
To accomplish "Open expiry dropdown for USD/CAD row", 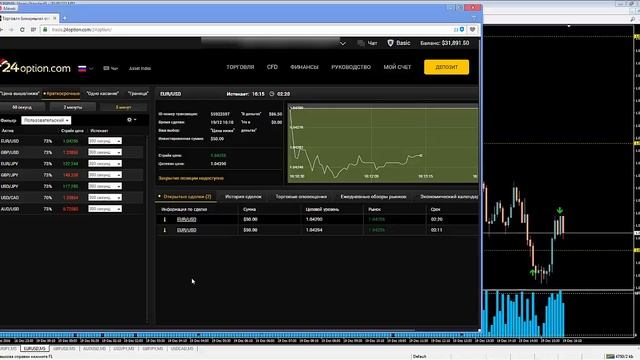I will [105, 198].
